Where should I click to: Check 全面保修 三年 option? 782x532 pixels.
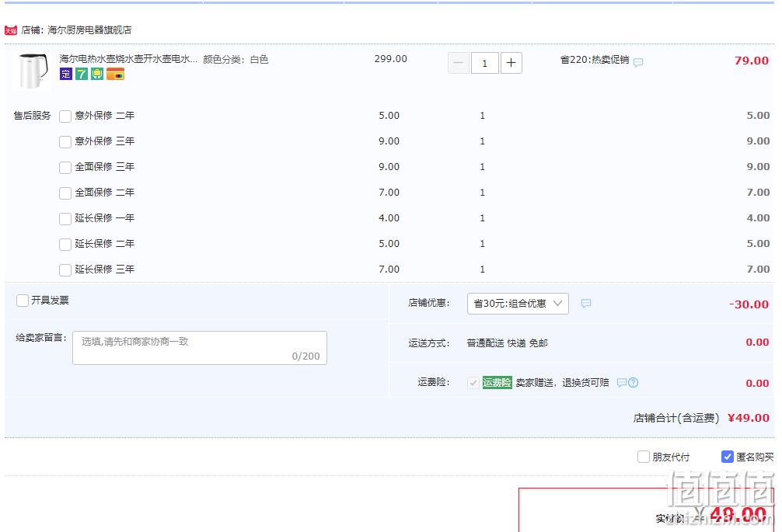tap(65, 168)
